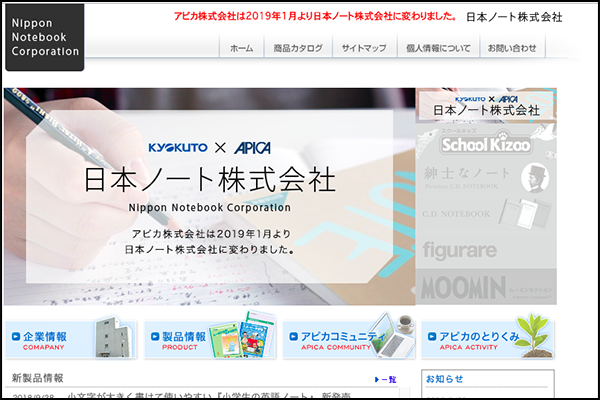Click the red アピカ株式会社 name change notice
Viewport: 600px width, 400px height.
(315, 16)
